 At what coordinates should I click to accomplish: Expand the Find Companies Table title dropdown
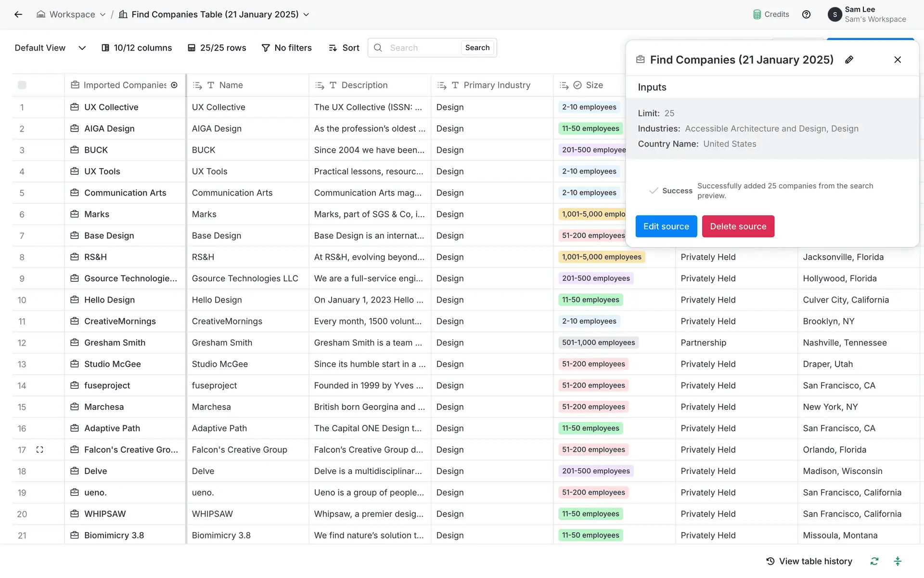pos(306,14)
